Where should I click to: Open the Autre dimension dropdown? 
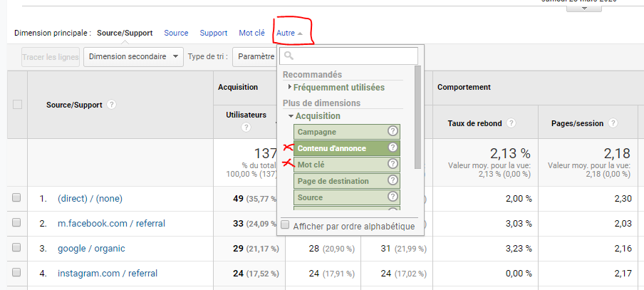tap(289, 33)
